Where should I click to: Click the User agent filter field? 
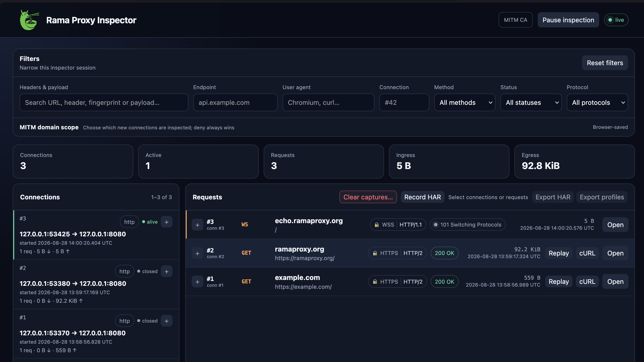coord(328,102)
